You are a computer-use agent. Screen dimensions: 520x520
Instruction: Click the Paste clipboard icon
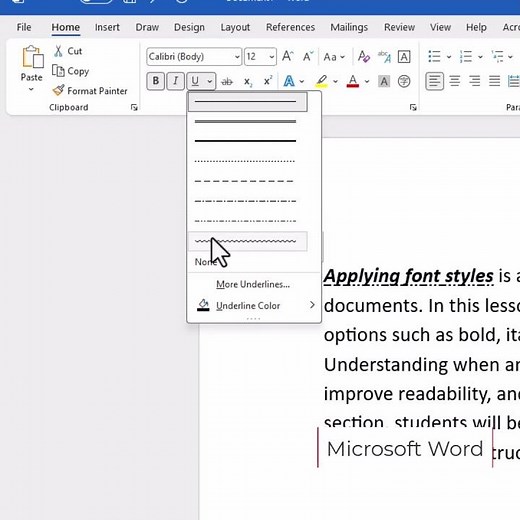32,57
